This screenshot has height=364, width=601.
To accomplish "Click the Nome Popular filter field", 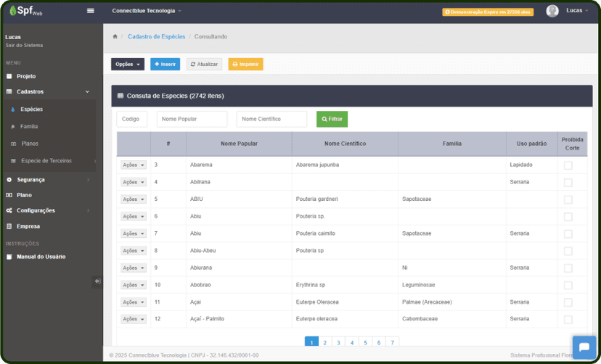I will [192, 119].
